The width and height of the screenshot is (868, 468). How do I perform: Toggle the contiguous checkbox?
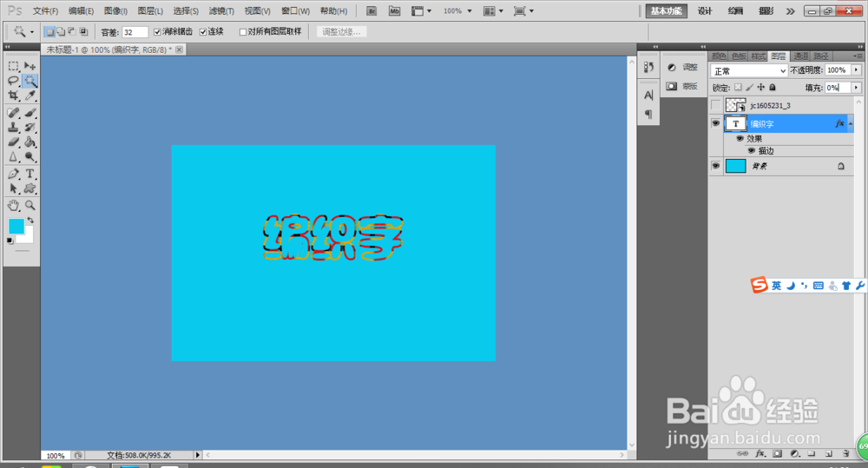point(203,32)
